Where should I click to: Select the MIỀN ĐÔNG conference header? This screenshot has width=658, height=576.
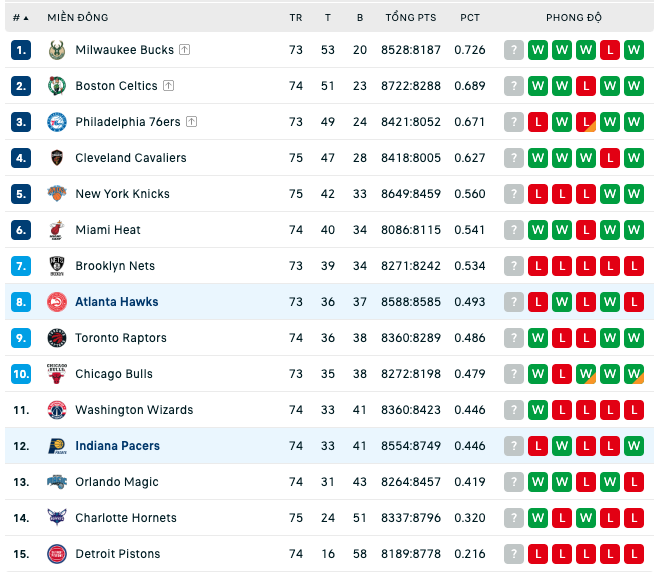click(78, 18)
